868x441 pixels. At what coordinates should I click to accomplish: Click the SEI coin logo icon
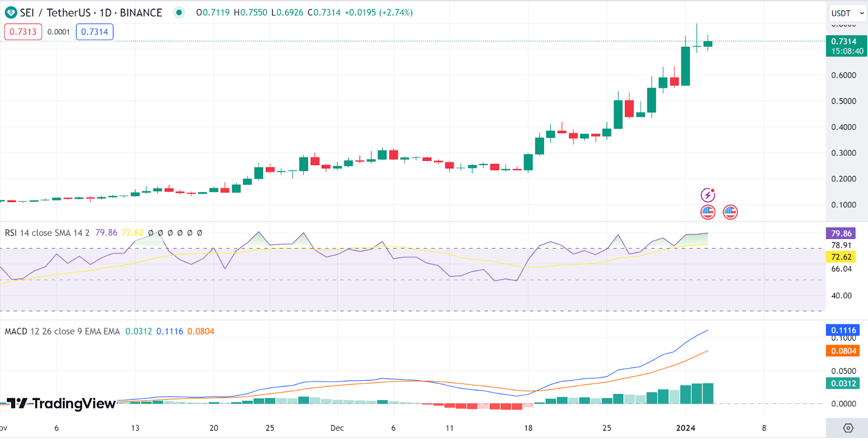(x=10, y=12)
